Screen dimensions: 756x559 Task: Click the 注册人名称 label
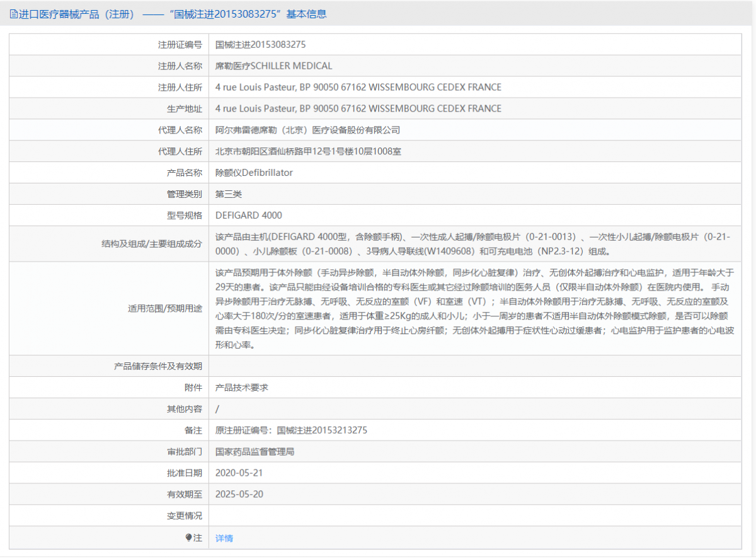pyautogui.click(x=180, y=66)
